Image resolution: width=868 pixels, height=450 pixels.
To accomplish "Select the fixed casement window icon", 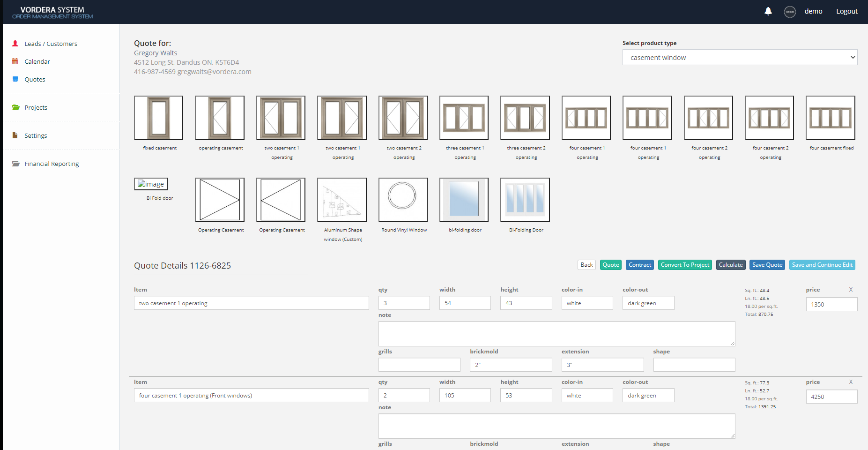I will (x=158, y=118).
